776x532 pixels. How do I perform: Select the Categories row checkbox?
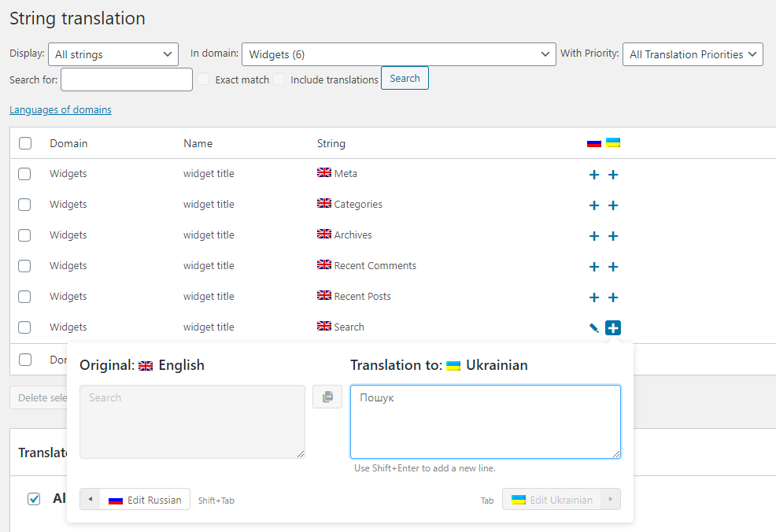[24, 205]
